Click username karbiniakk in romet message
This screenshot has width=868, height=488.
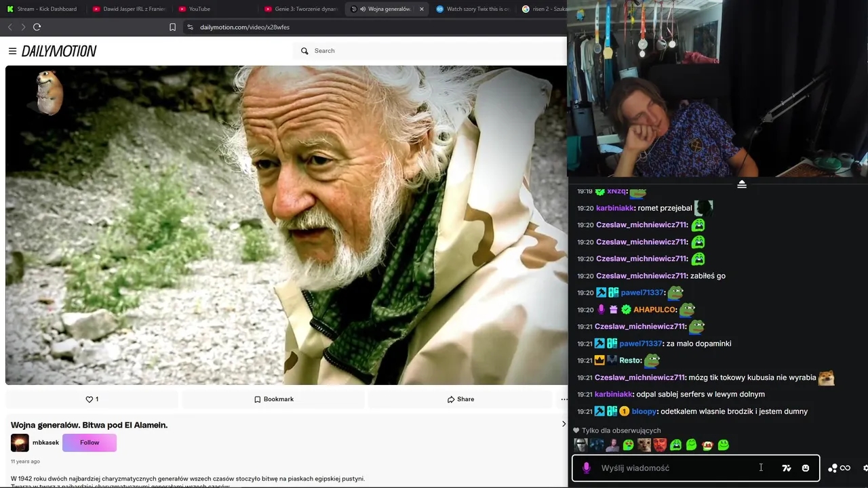tap(615, 208)
